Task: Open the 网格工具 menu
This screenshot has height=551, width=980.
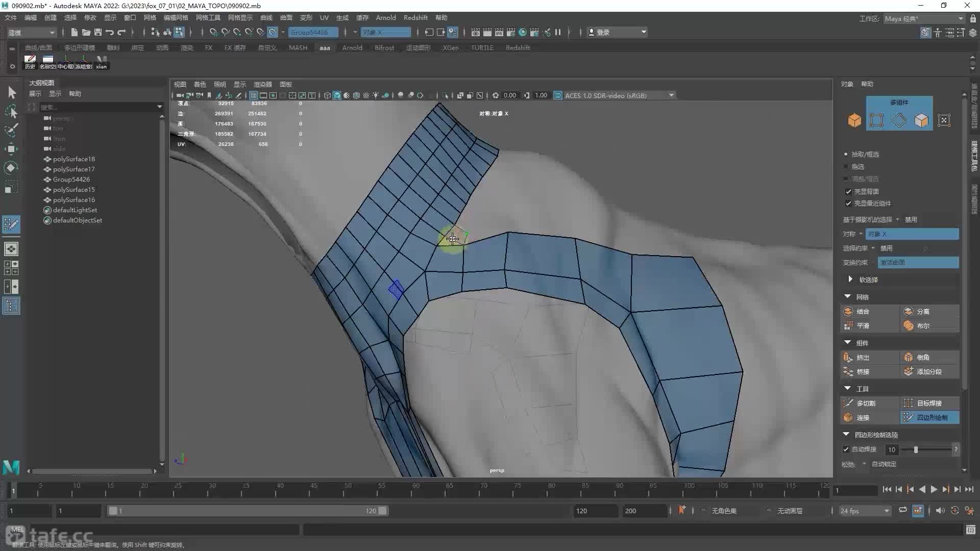Action: click(208, 18)
